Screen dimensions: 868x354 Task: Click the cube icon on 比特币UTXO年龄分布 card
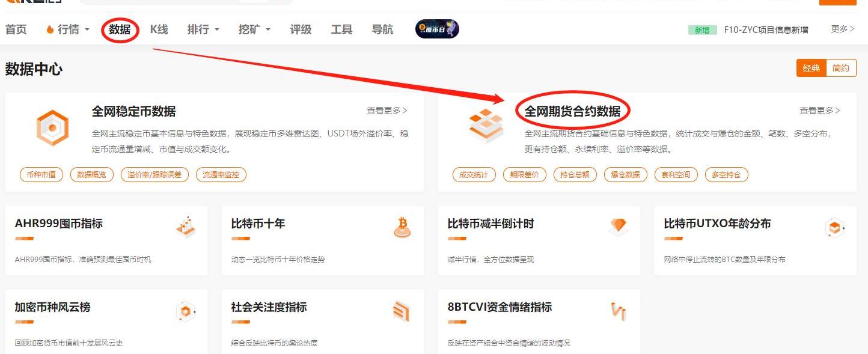(834, 227)
